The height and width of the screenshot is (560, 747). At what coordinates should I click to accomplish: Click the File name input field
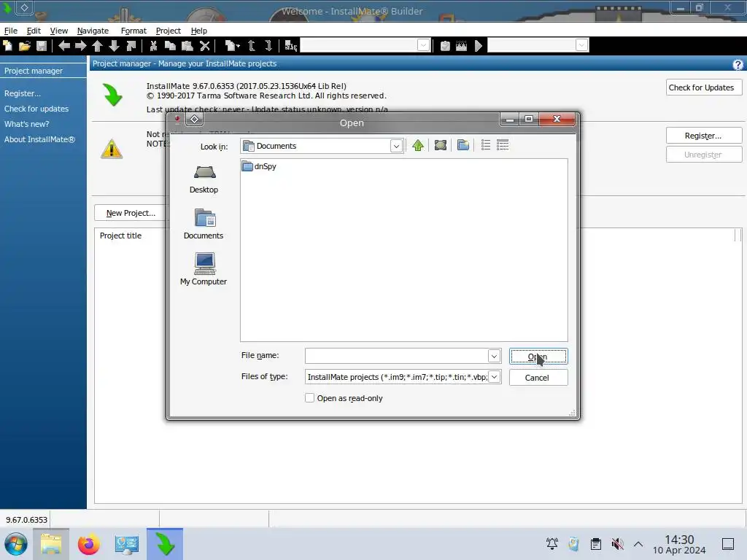(396, 356)
